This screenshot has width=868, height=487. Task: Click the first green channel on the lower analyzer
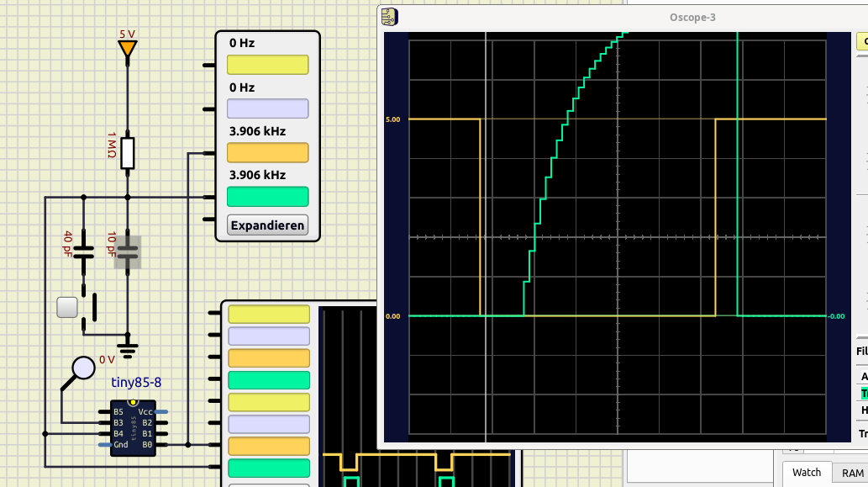(269, 379)
